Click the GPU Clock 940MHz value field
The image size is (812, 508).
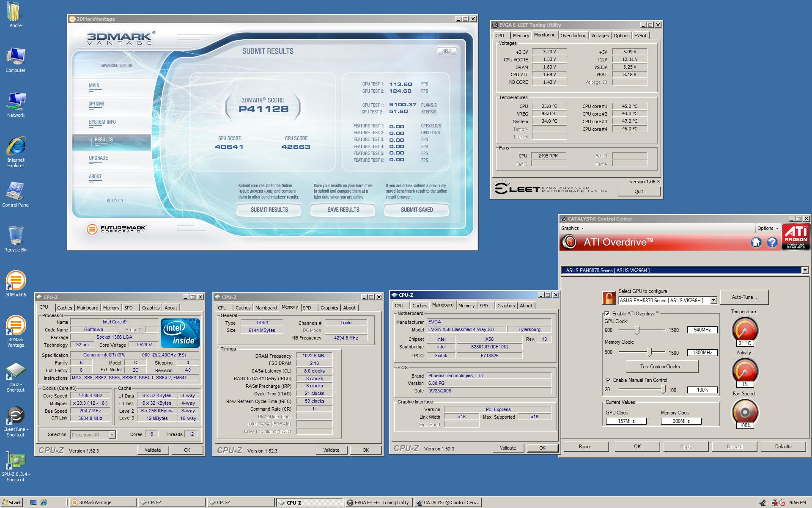click(702, 330)
